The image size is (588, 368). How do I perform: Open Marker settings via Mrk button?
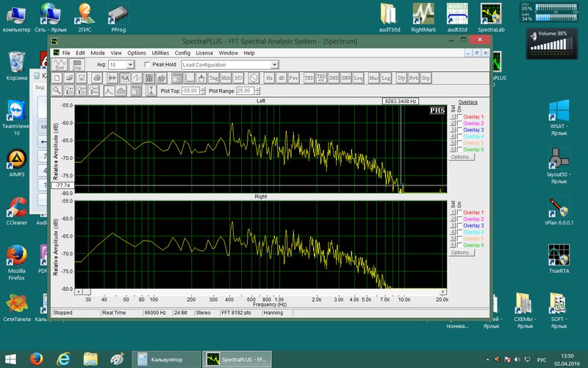226,78
